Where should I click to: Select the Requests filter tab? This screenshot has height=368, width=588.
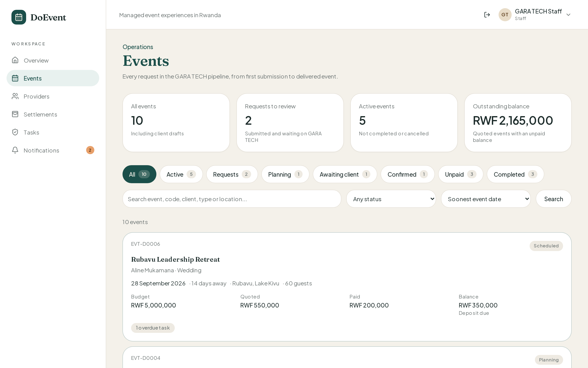(x=232, y=174)
